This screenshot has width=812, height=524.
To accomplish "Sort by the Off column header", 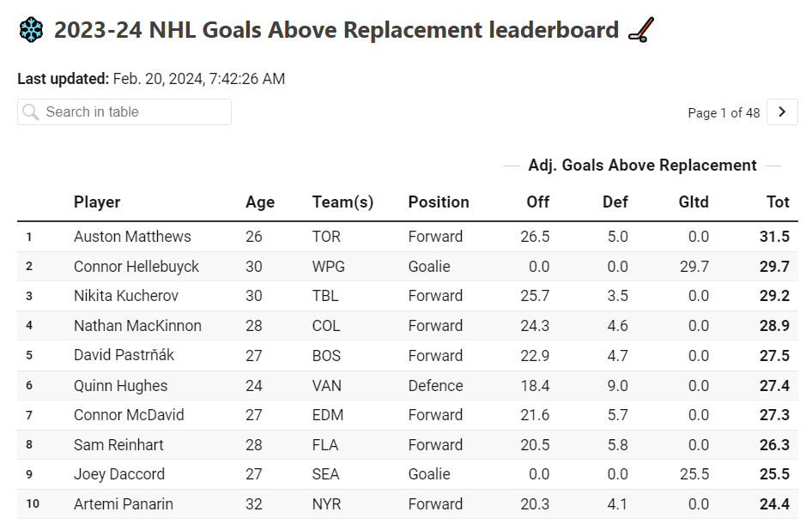I will click(537, 202).
